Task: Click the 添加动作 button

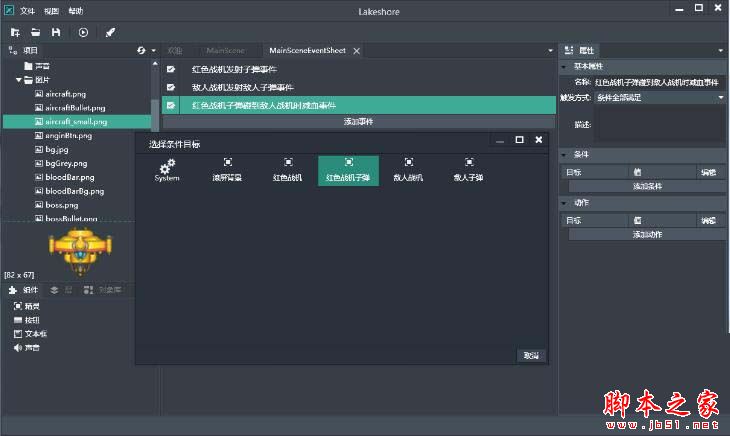Action: [x=647, y=235]
